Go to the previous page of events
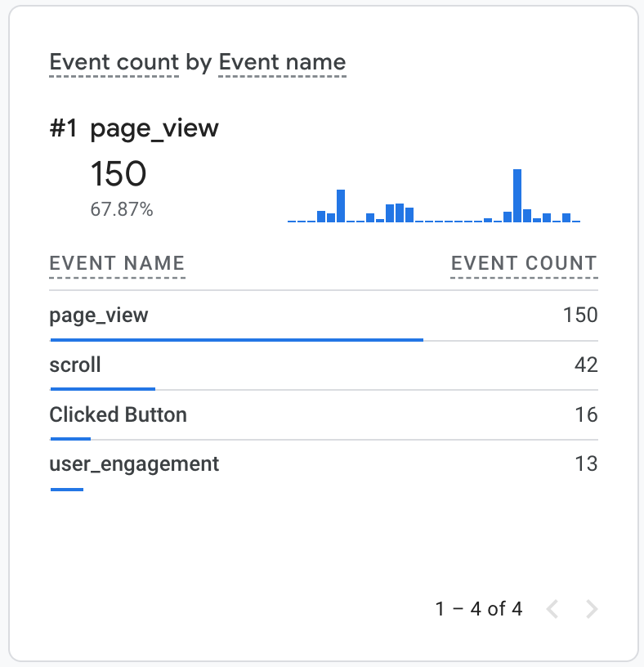644x667 pixels. pos(552,609)
